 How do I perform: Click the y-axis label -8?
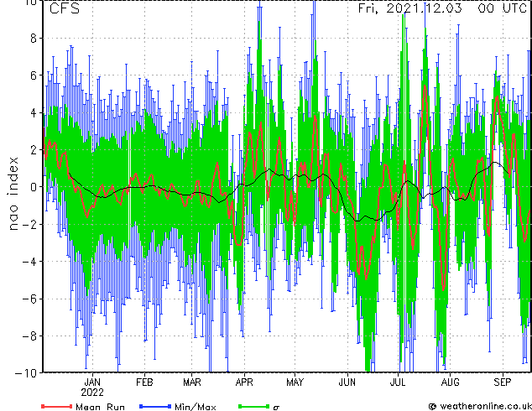29,336
